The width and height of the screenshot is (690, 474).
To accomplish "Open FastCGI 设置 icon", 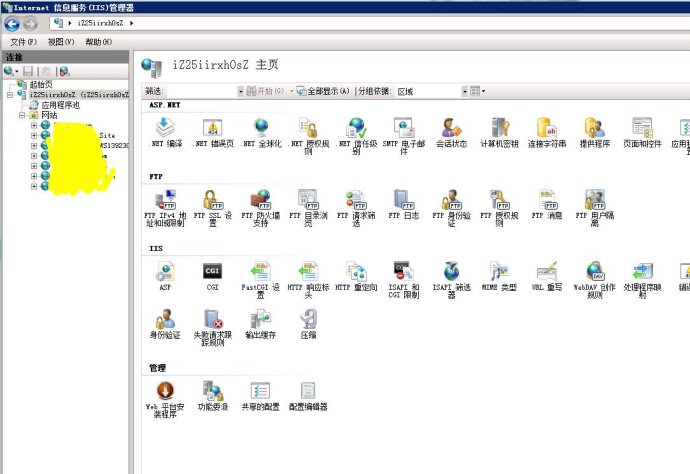I will [x=261, y=272].
